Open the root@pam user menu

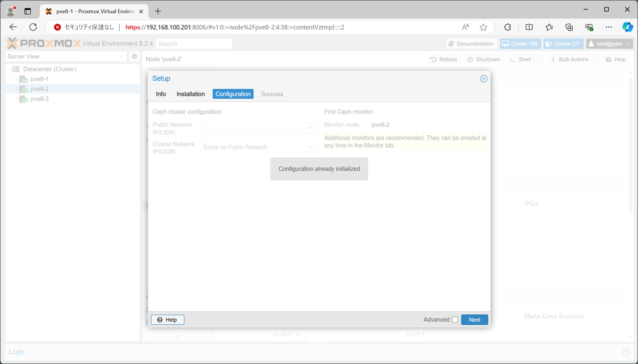[609, 44]
